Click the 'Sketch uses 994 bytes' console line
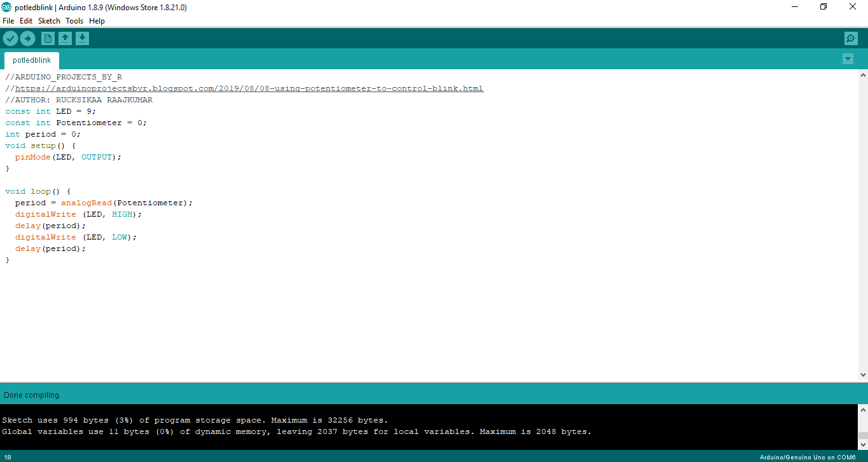868x462 pixels. point(195,420)
